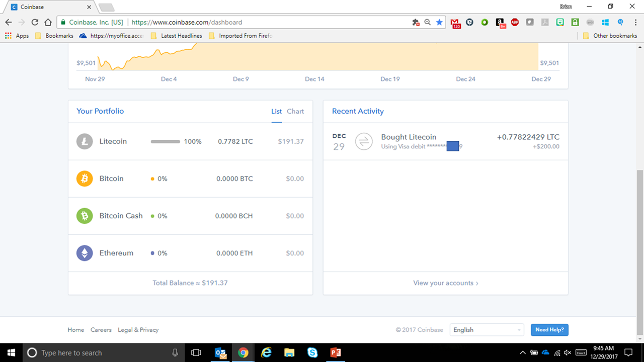Click the Ethereum diamond icon
Screen dimensions: 644x362
point(85,253)
